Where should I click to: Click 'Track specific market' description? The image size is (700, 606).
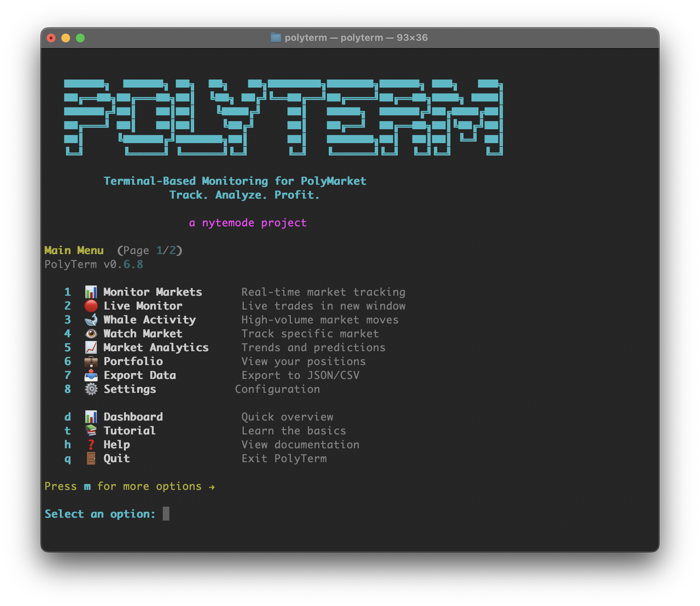(310, 334)
